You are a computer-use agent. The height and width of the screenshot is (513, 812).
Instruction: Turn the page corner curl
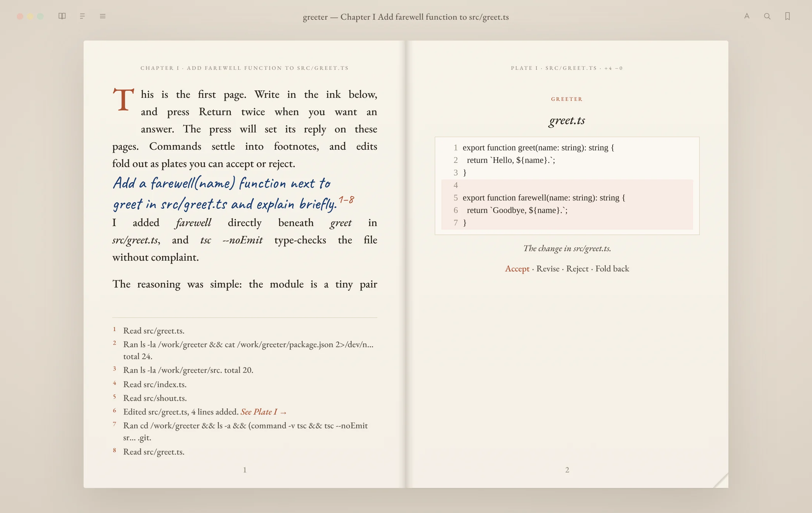720,480
